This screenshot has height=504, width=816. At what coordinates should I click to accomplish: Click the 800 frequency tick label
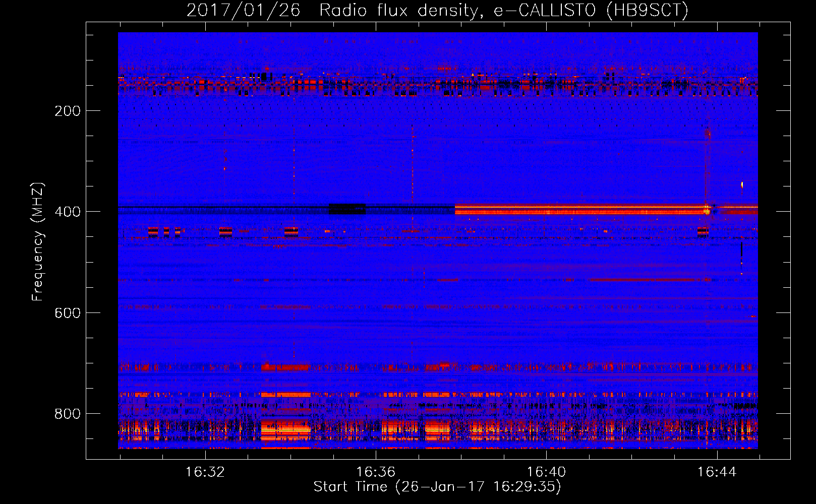click(x=68, y=414)
